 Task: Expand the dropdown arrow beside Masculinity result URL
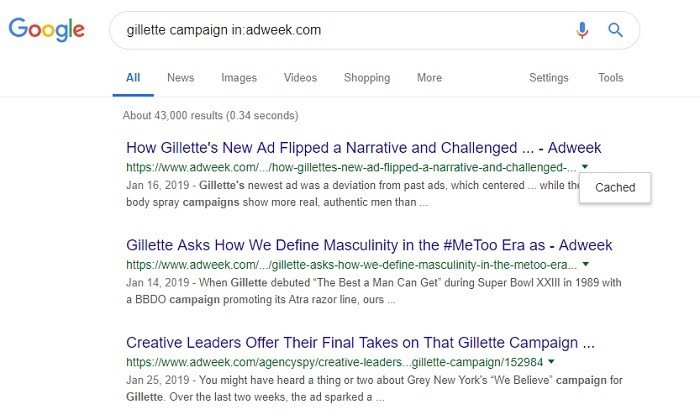[585, 264]
